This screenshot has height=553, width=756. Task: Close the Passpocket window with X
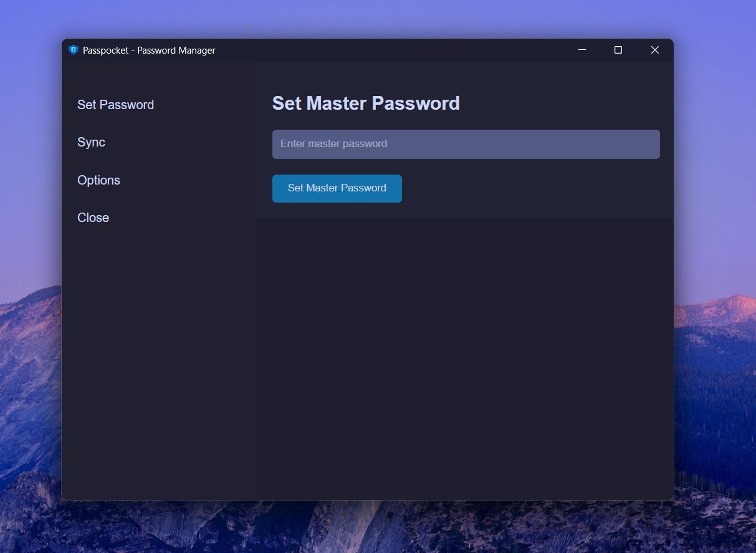click(x=655, y=50)
